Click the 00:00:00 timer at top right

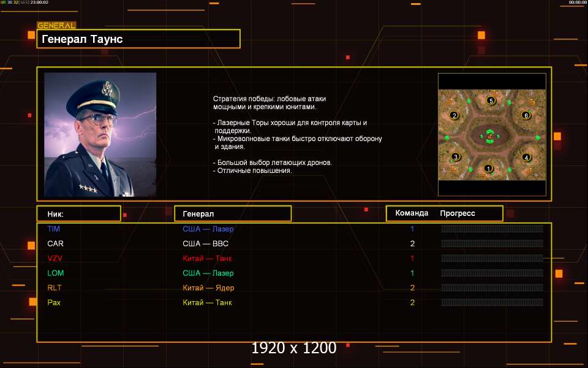pyautogui.click(x=578, y=2)
